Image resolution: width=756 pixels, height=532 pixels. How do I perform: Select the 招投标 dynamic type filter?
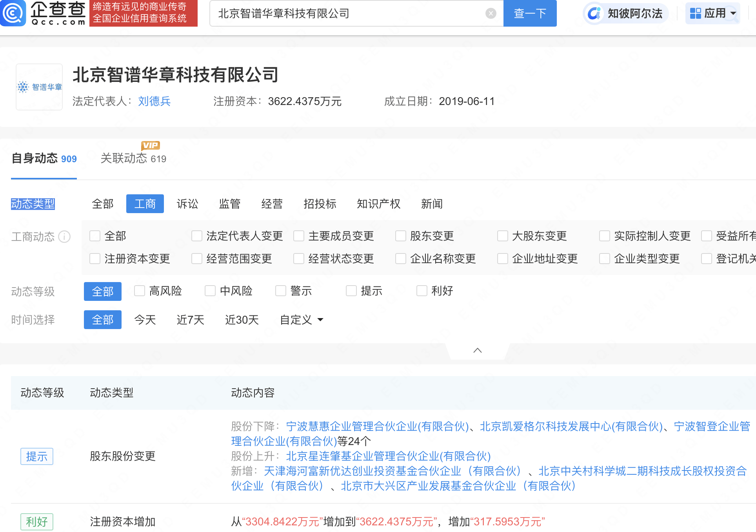coord(320,204)
